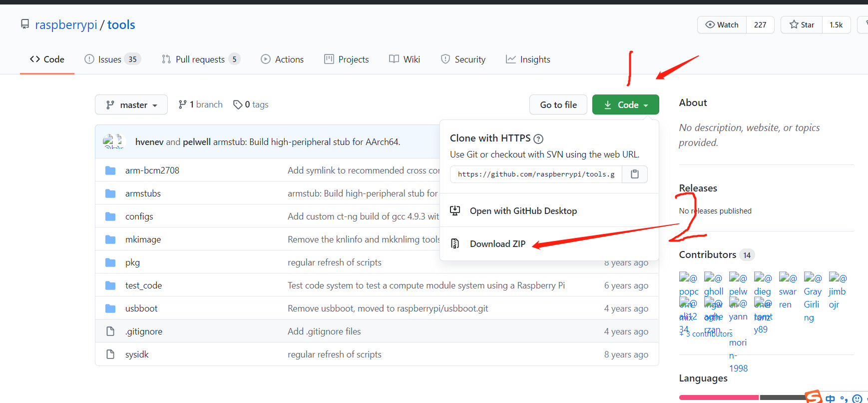868x403 pixels.
Task: Click the Chinese input mode indicator
Action: tap(830, 398)
